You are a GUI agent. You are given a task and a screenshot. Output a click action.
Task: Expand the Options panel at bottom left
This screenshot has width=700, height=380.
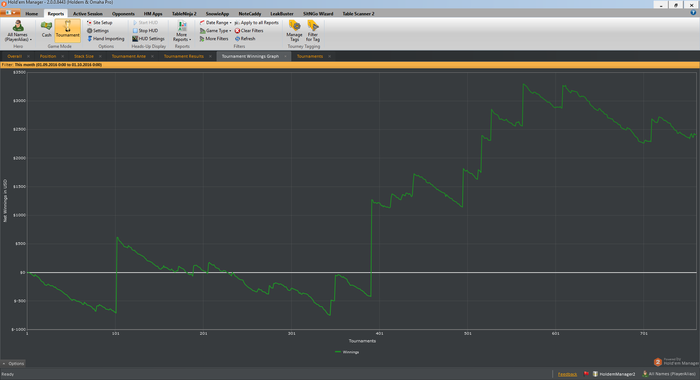tap(13, 363)
